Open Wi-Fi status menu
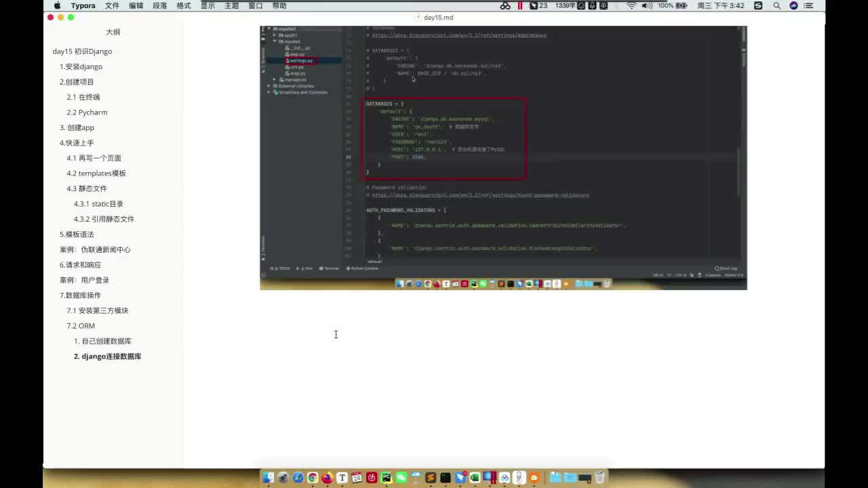868x488 pixels. 631,5
